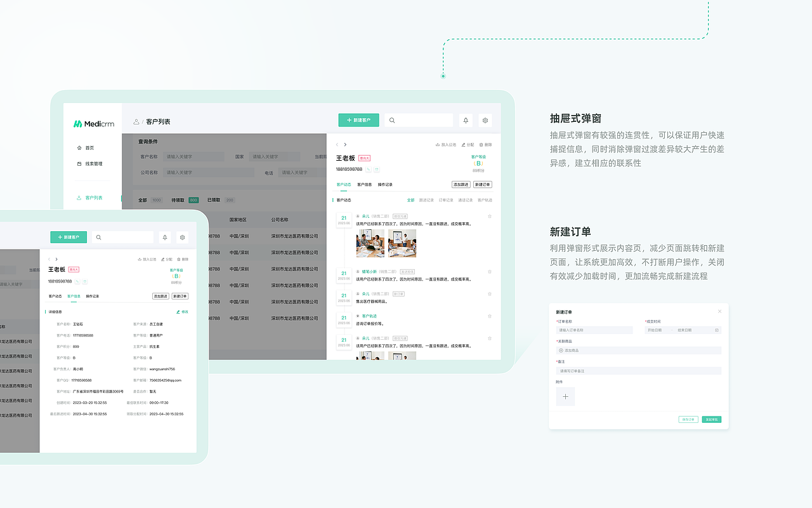Open settings icon in the front window

[183, 237]
